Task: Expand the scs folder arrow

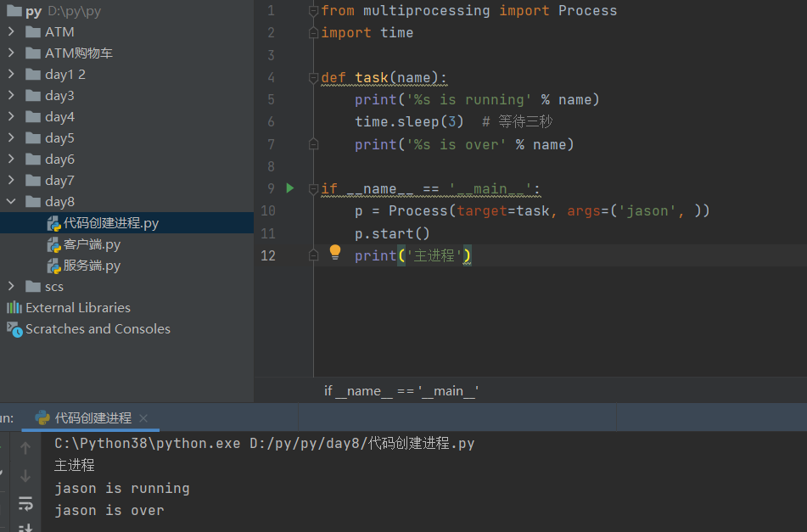Action: pyautogui.click(x=11, y=286)
